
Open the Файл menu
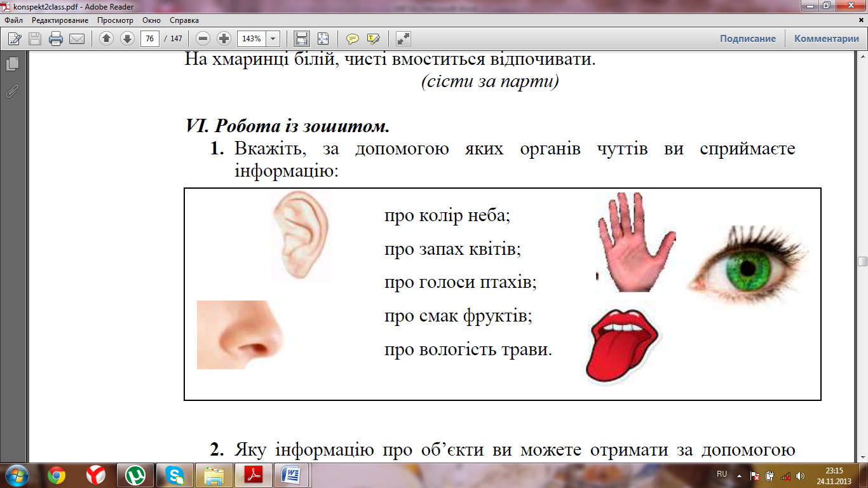(13, 20)
